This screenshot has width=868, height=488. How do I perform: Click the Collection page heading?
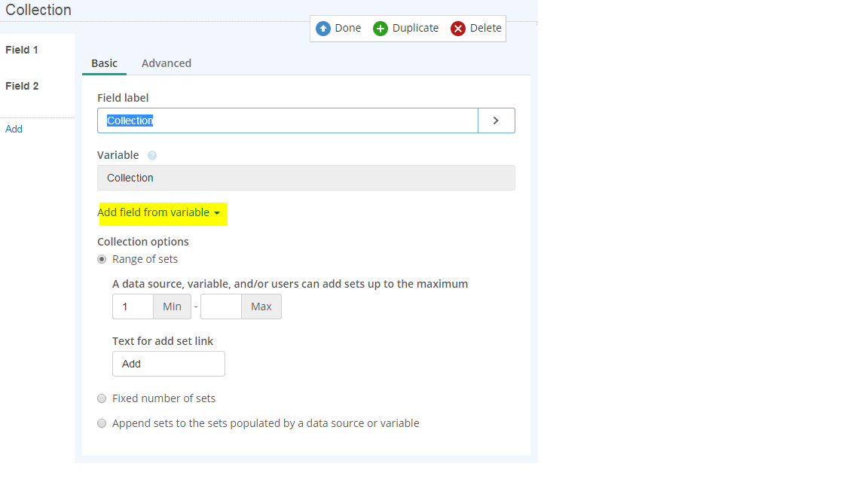tap(38, 11)
